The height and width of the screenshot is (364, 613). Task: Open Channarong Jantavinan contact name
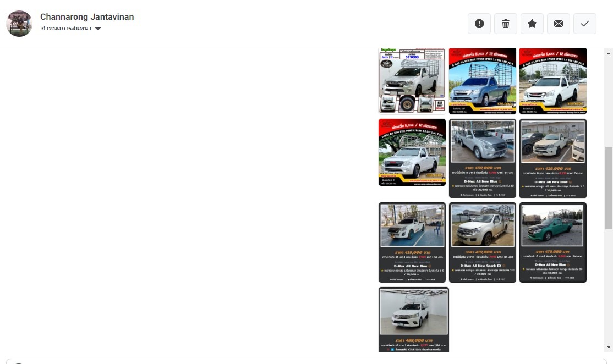[87, 17]
